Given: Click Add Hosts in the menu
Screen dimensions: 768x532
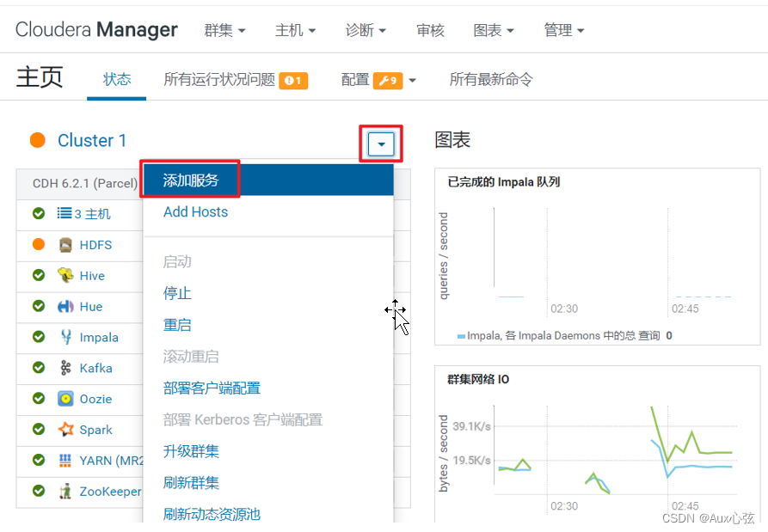Looking at the screenshot, I should 195,211.
